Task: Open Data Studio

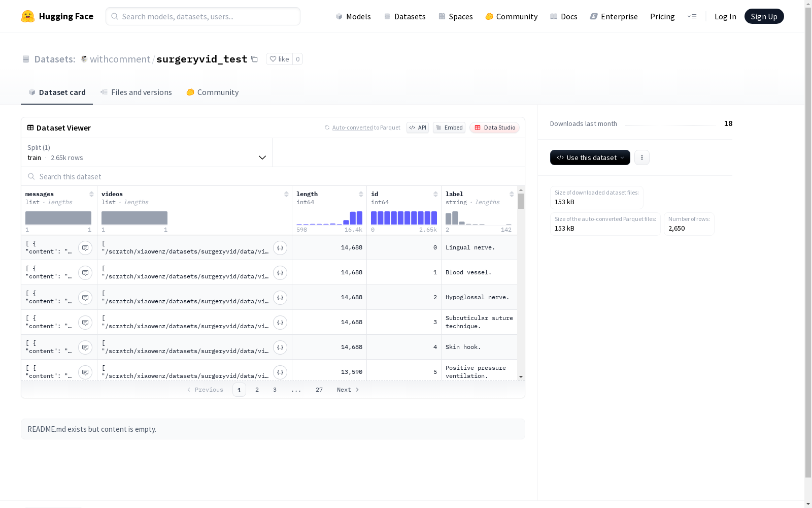Action: tap(494, 128)
